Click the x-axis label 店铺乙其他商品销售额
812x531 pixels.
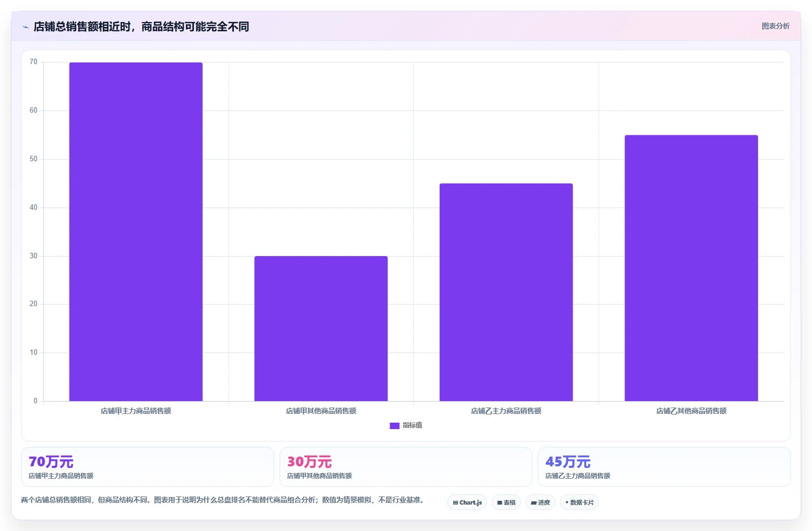[x=691, y=411]
